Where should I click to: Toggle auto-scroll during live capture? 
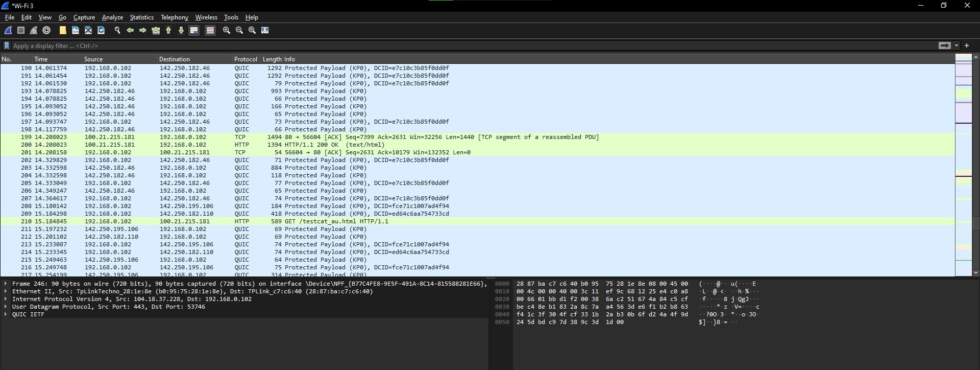coord(194,31)
